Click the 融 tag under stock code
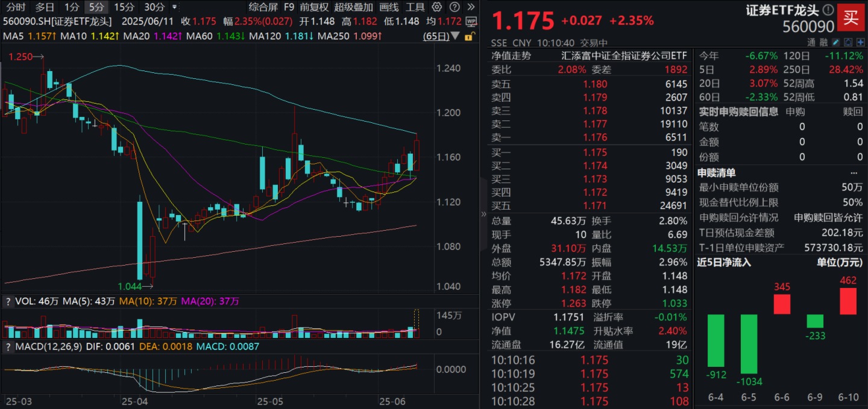The width and height of the screenshot is (868, 409). pyautogui.click(x=824, y=43)
